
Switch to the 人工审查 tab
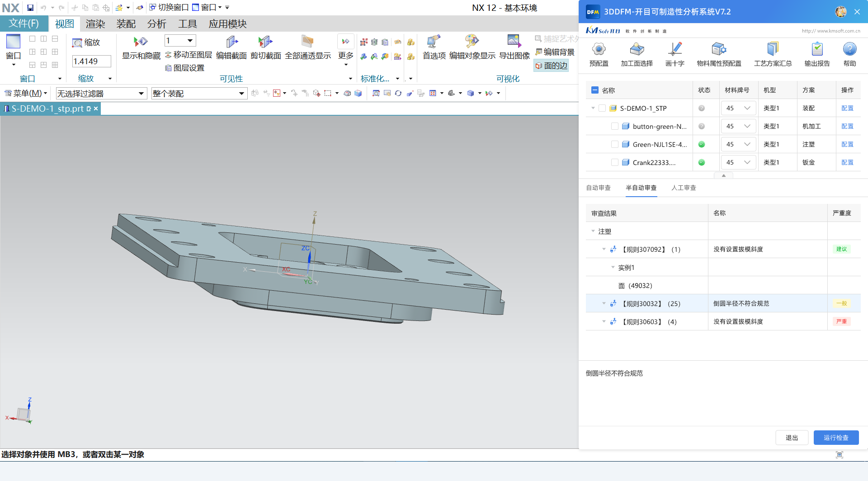684,188
